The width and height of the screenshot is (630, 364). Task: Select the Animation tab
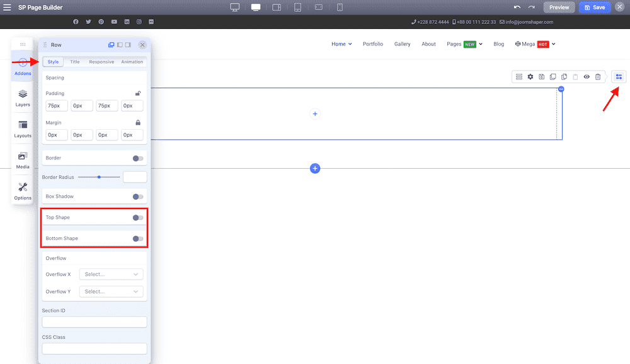coord(132,62)
